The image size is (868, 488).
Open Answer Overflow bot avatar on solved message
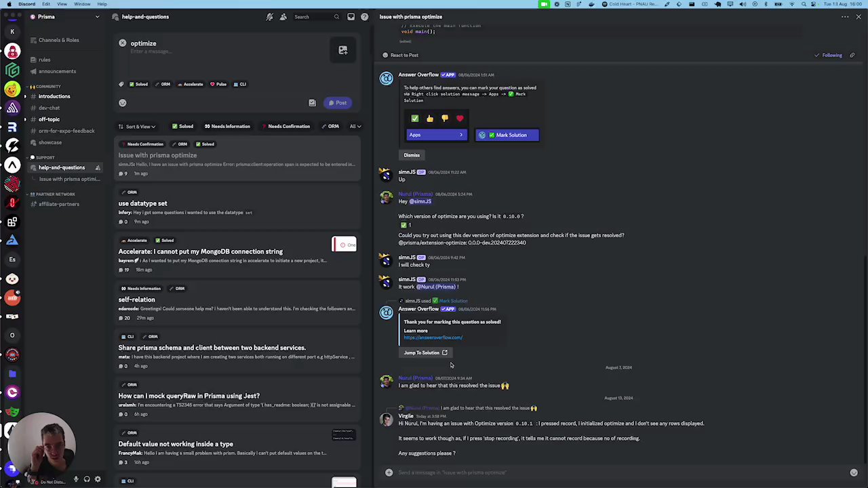point(386,312)
